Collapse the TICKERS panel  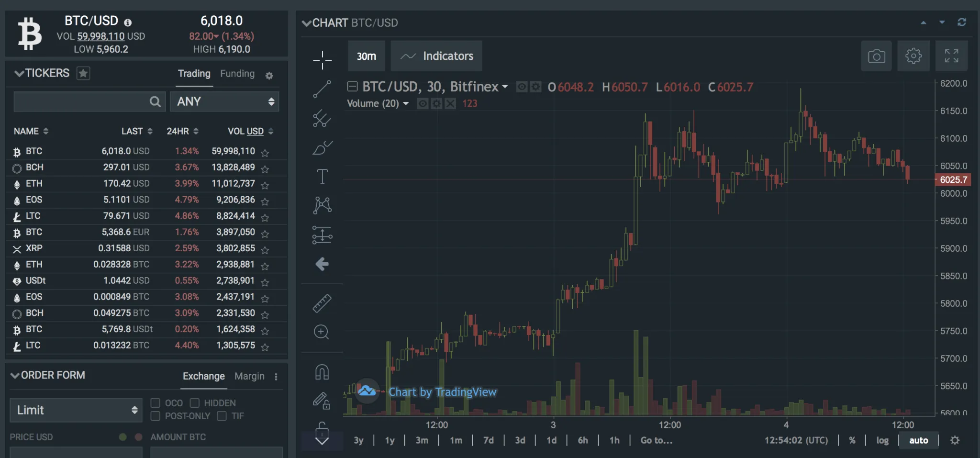click(19, 73)
